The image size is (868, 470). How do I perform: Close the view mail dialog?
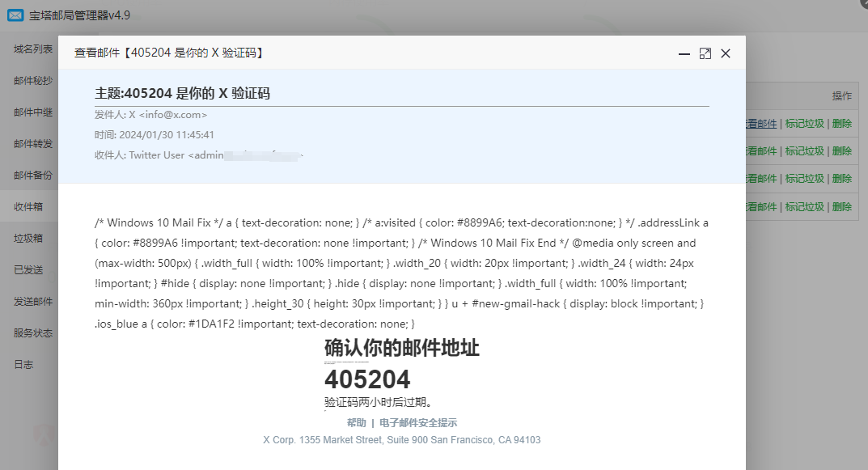726,53
